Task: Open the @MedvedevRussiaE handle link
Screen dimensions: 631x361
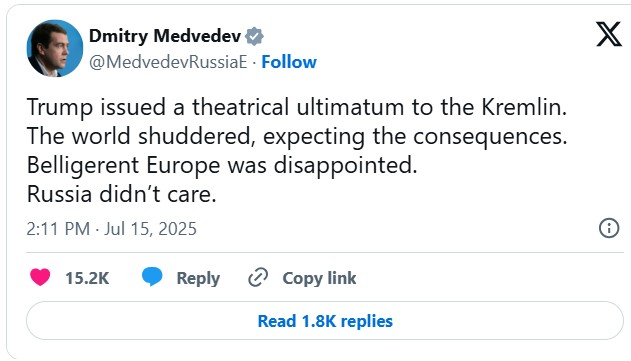Action: tap(168, 62)
